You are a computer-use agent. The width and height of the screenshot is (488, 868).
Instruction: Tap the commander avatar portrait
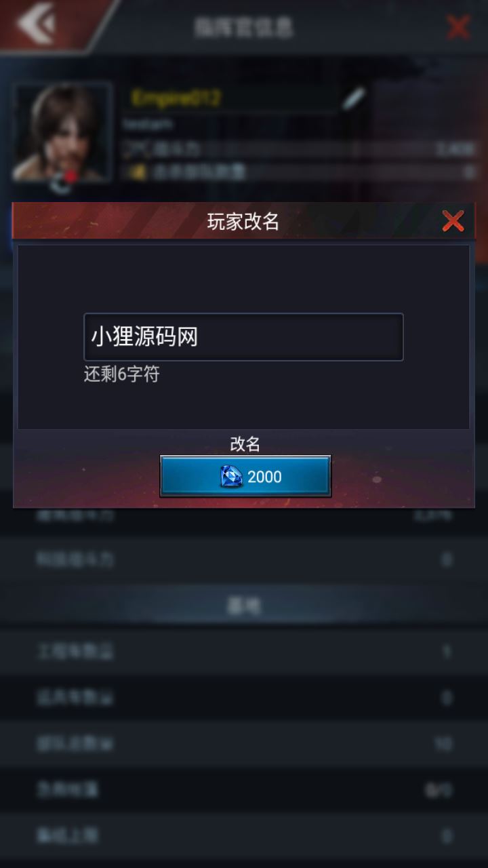pos(62,132)
